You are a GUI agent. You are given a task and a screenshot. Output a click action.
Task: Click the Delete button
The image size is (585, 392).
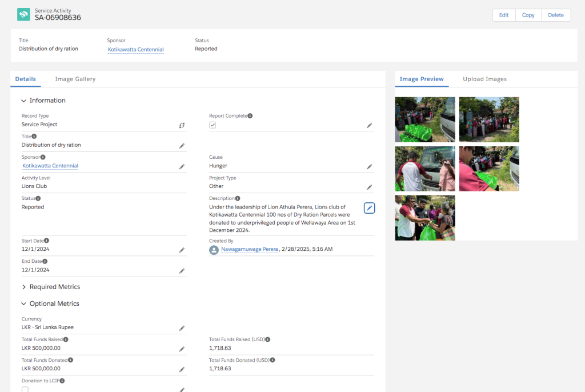(x=555, y=15)
